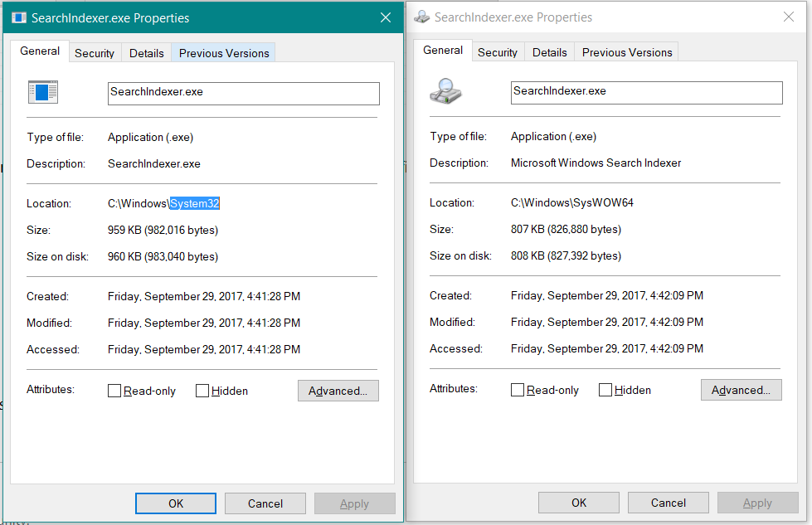The width and height of the screenshot is (812, 525).
Task: Click Cancel in right properties window
Action: pos(668,503)
